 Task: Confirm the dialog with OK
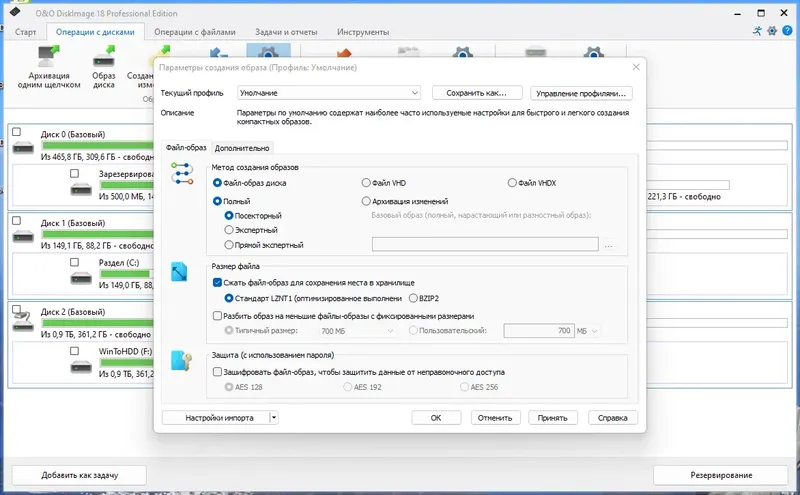(436, 418)
